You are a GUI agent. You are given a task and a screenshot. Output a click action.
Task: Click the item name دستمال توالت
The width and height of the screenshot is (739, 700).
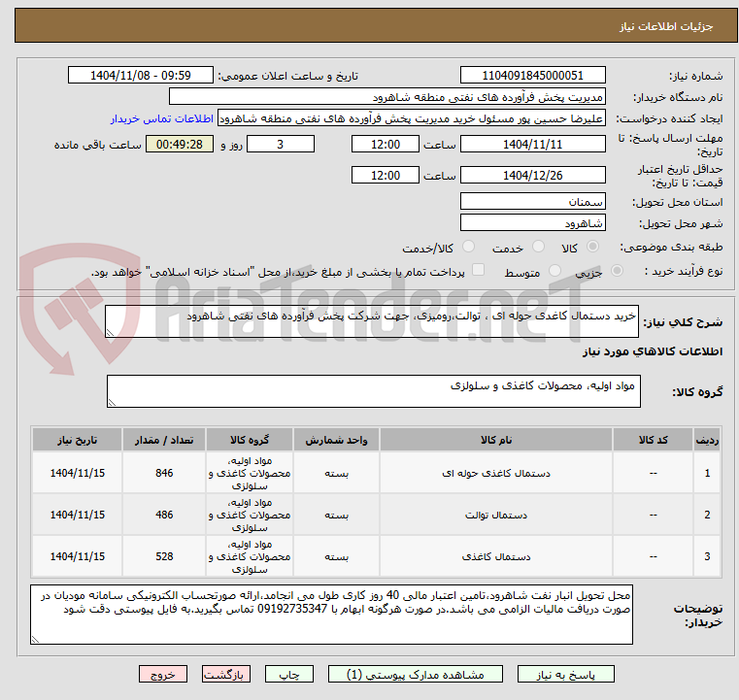(496, 516)
